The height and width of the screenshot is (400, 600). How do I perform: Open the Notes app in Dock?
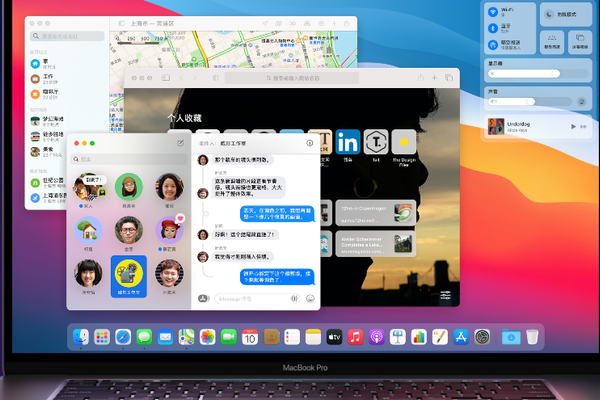point(313,337)
